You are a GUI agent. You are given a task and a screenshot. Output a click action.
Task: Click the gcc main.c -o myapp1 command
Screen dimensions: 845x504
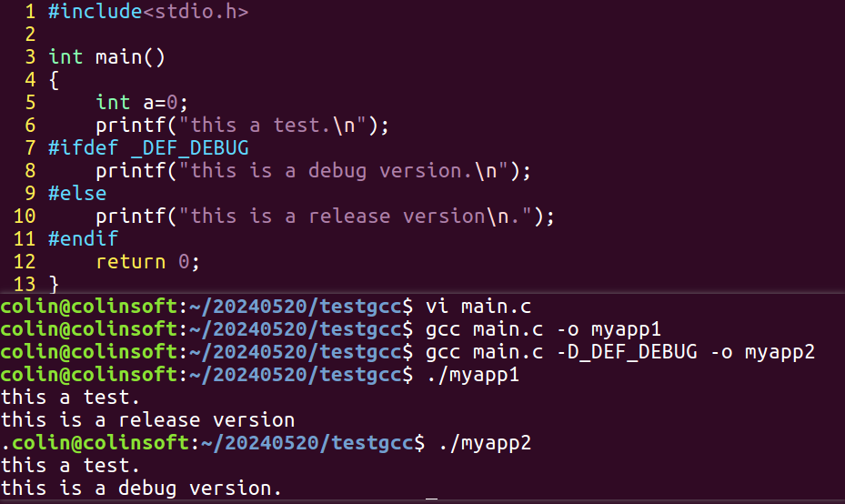pyautogui.click(x=543, y=329)
